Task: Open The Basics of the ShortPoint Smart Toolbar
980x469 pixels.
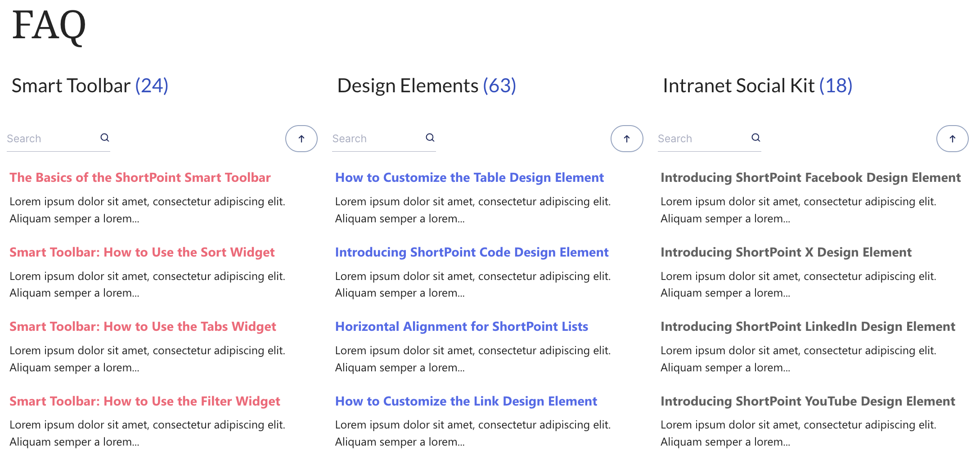Action: click(x=140, y=177)
